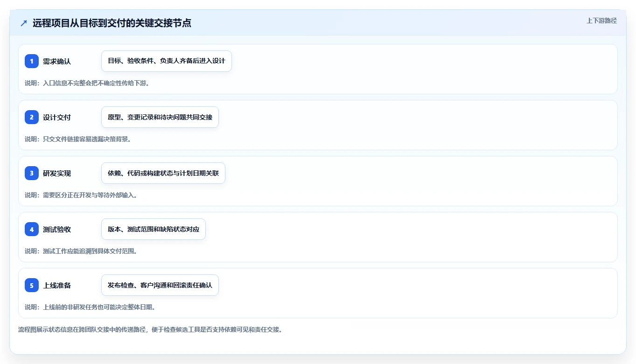Screen dimensions: 636x364
Task: Click the note 上线前的非研发任务也可能决定整体日期
Action: [x=90, y=307]
